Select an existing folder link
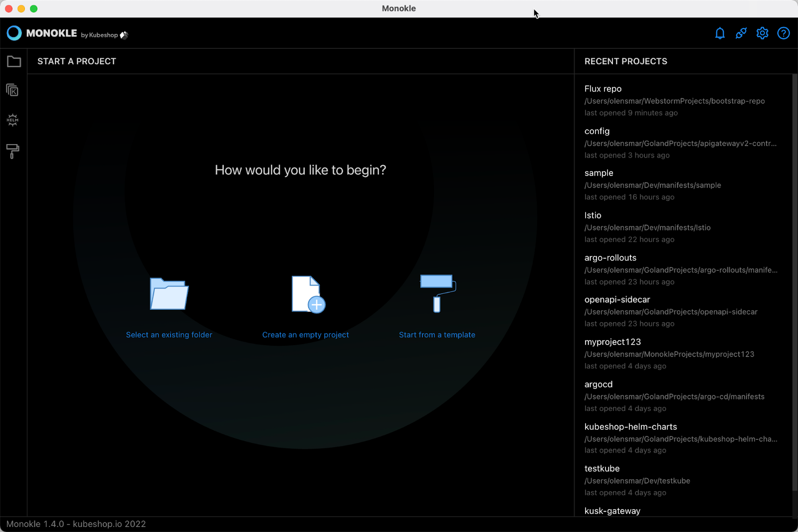 (x=169, y=335)
